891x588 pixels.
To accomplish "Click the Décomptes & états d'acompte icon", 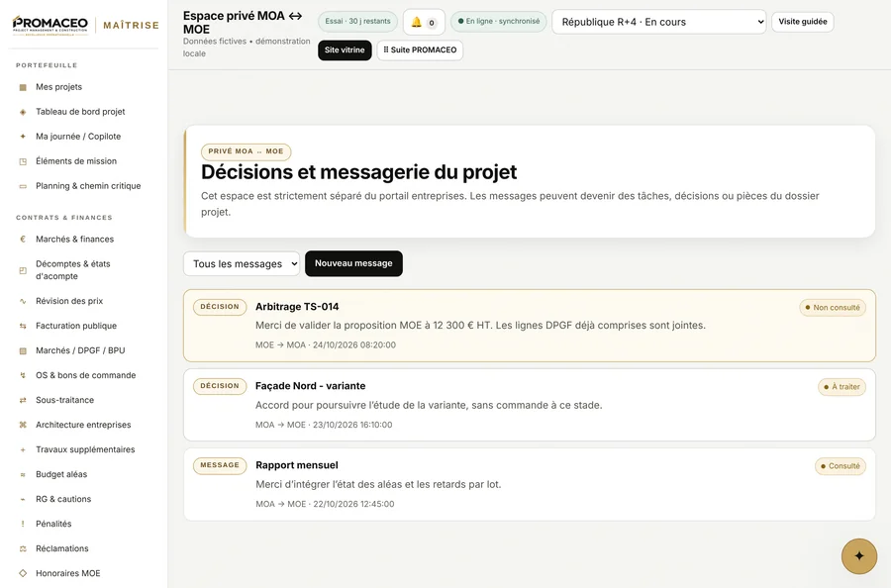I will click(23, 270).
